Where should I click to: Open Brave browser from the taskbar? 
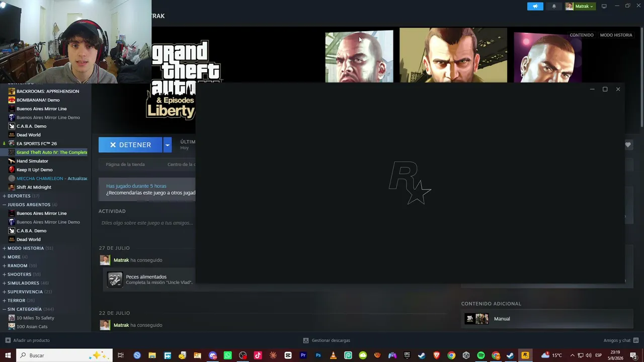436,355
